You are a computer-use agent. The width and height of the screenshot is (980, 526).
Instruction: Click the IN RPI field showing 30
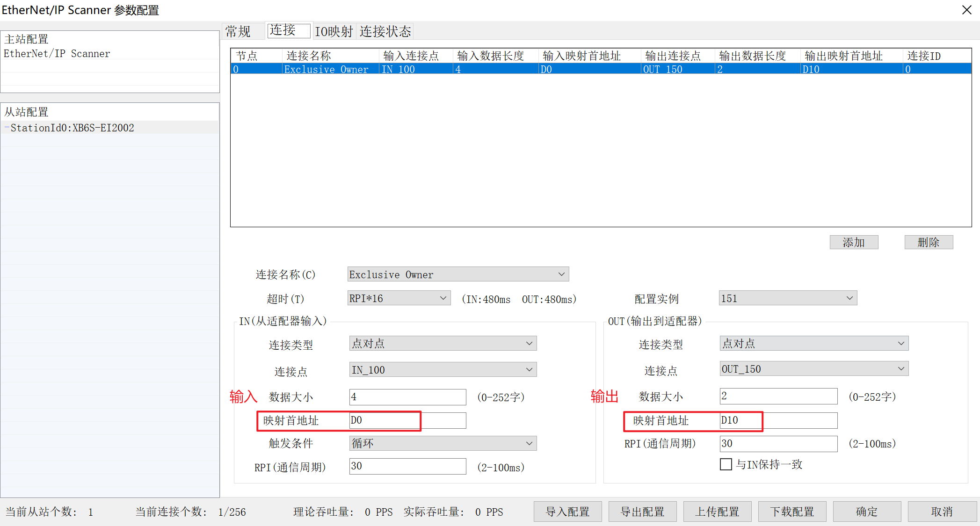coord(407,466)
